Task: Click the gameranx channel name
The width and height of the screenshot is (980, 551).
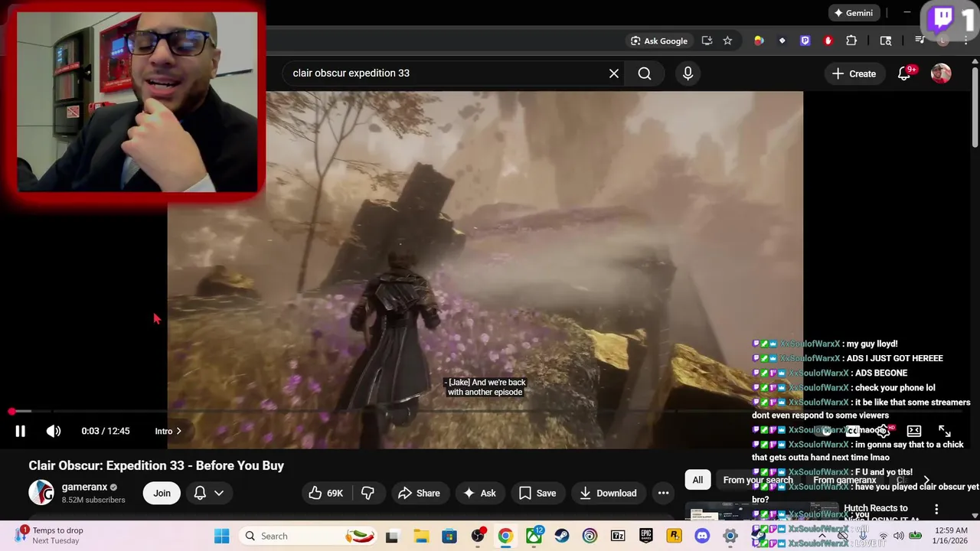Action: [x=84, y=487]
